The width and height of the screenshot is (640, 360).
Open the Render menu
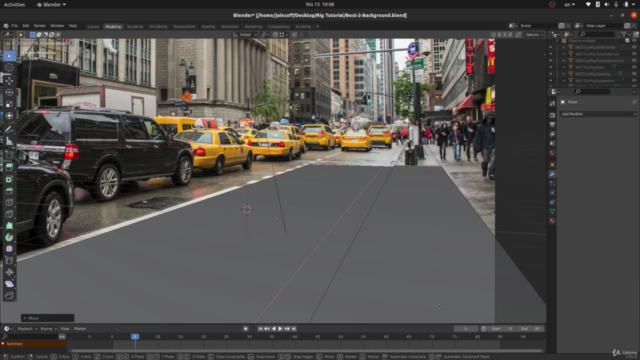pyautogui.click(x=40, y=26)
